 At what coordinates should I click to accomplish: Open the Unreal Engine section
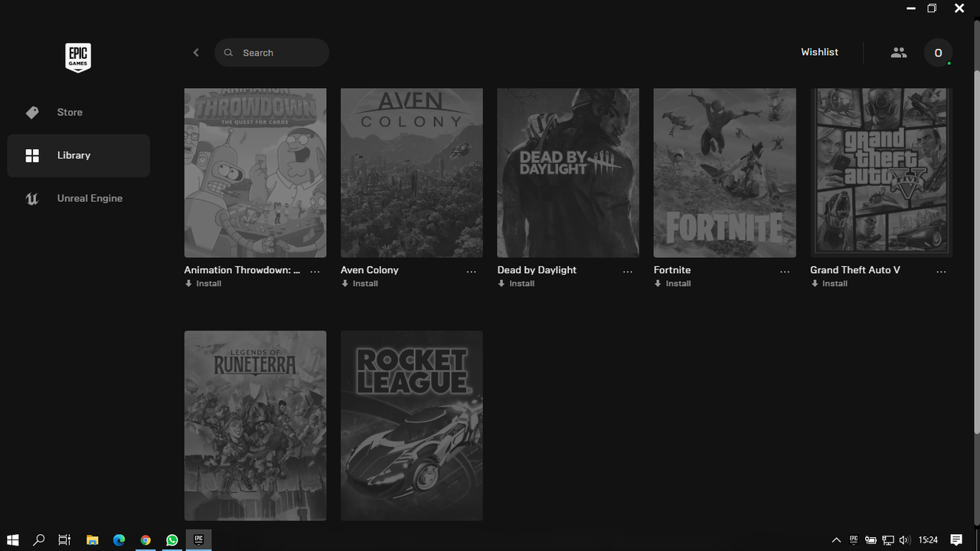click(78, 198)
